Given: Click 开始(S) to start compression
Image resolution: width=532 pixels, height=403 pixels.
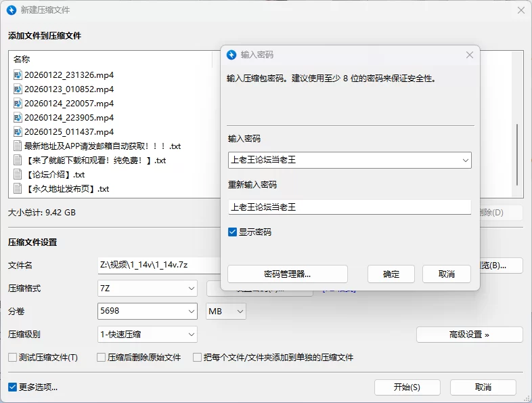Looking at the screenshot, I should coord(407,387).
